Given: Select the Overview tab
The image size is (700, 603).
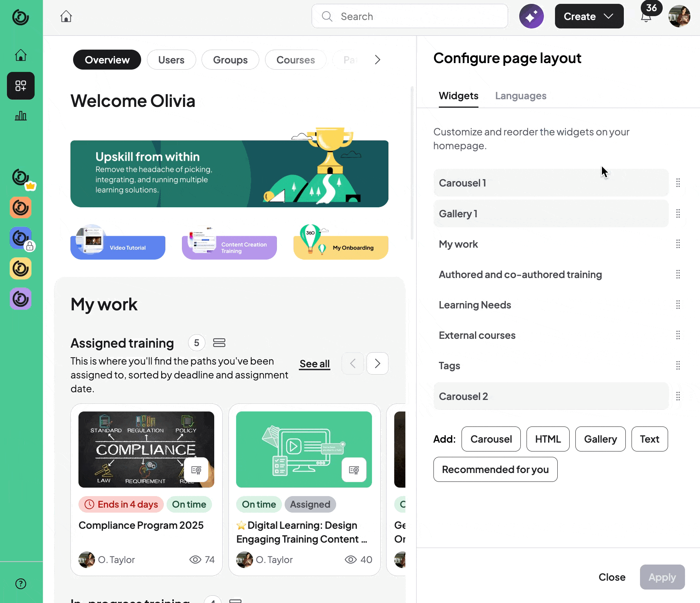Looking at the screenshot, I should [107, 60].
